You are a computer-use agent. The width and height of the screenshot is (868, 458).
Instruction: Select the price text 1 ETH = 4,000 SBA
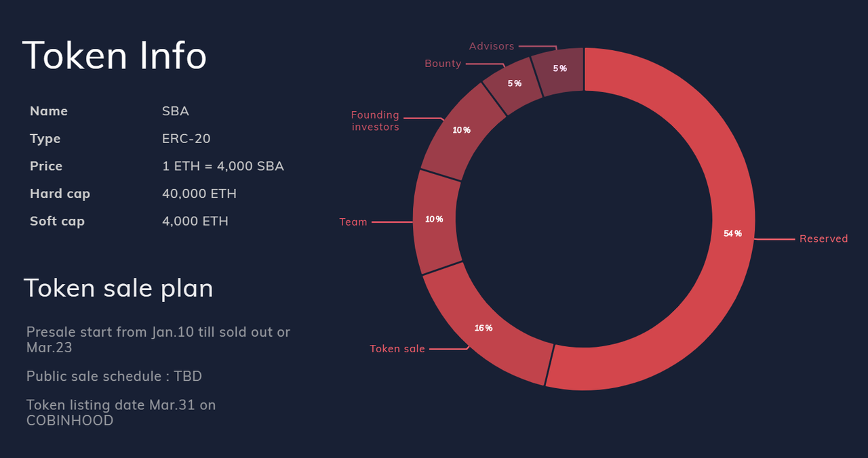[223, 166]
